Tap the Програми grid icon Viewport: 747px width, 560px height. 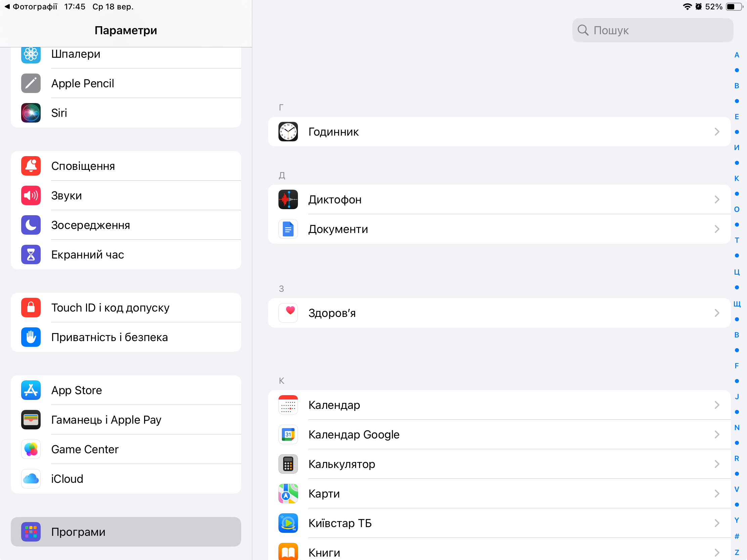click(31, 532)
